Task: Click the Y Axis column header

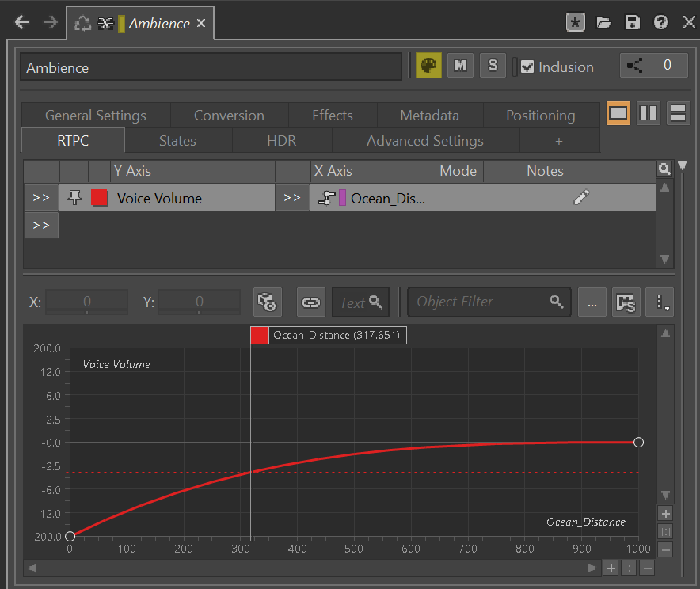Action: coord(192,171)
